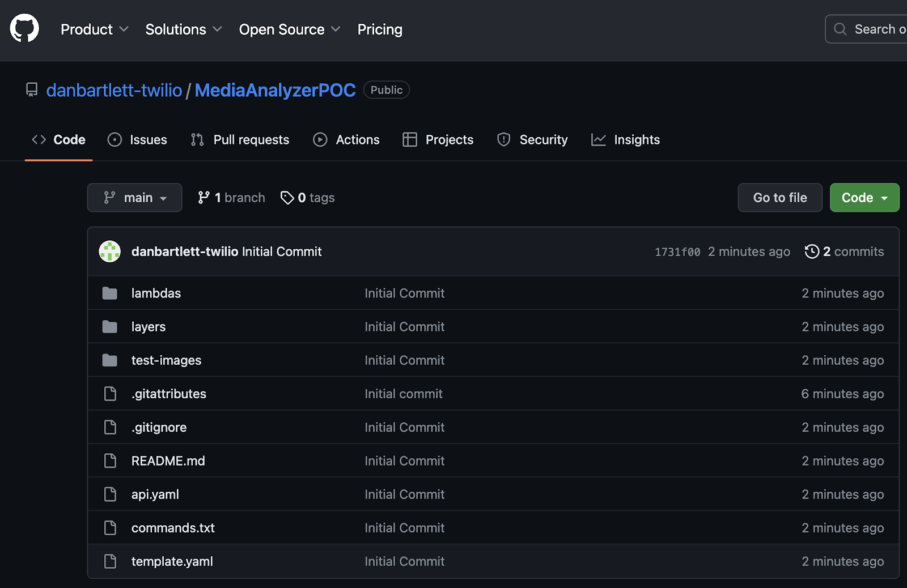Open the Product dropdown menu
The width and height of the screenshot is (907, 588).
click(95, 29)
